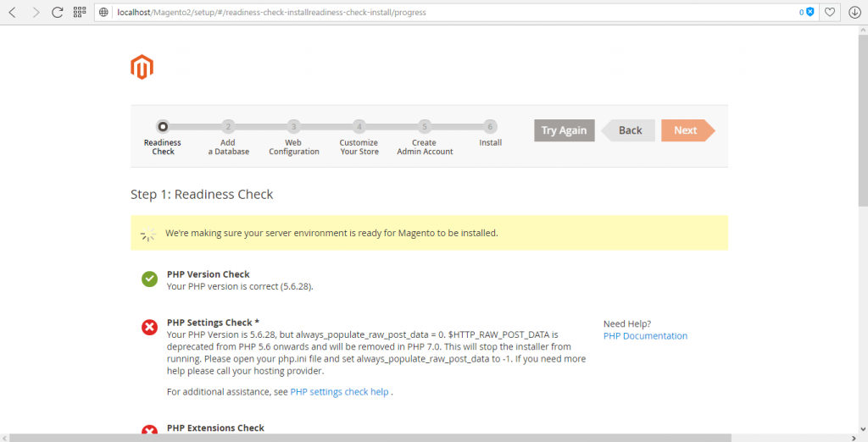Click the yellow banner server environment message
Image resolution: width=868 pixels, height=442 pixels.
pyautogui.click(x=331, y=234)
